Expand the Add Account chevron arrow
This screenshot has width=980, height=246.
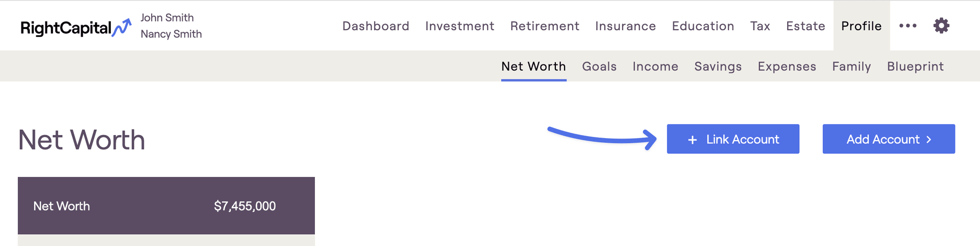(928, 139)
